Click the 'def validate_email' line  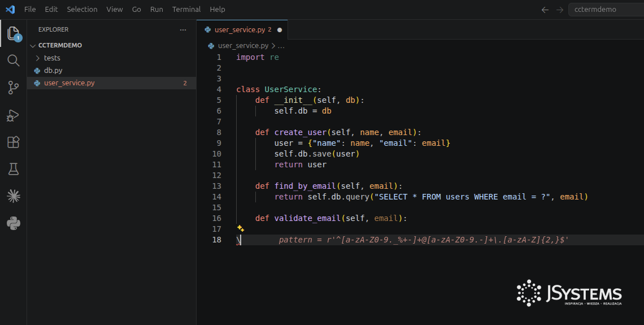tap(331, 218)
